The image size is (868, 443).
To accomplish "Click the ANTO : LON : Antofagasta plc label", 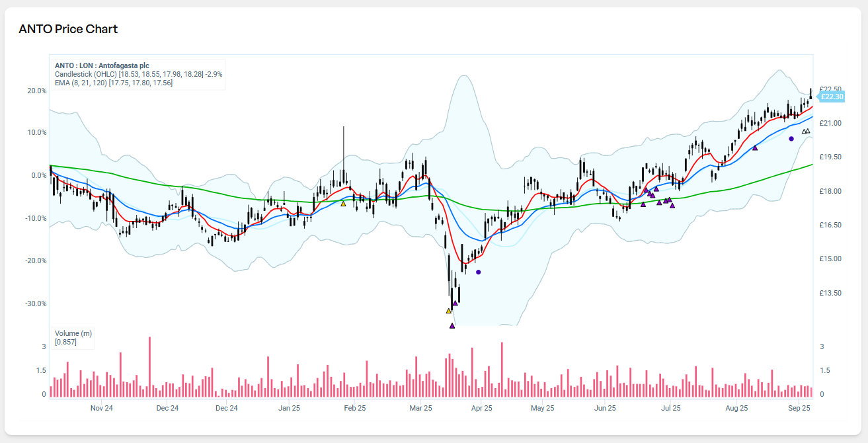I will 102,65.
